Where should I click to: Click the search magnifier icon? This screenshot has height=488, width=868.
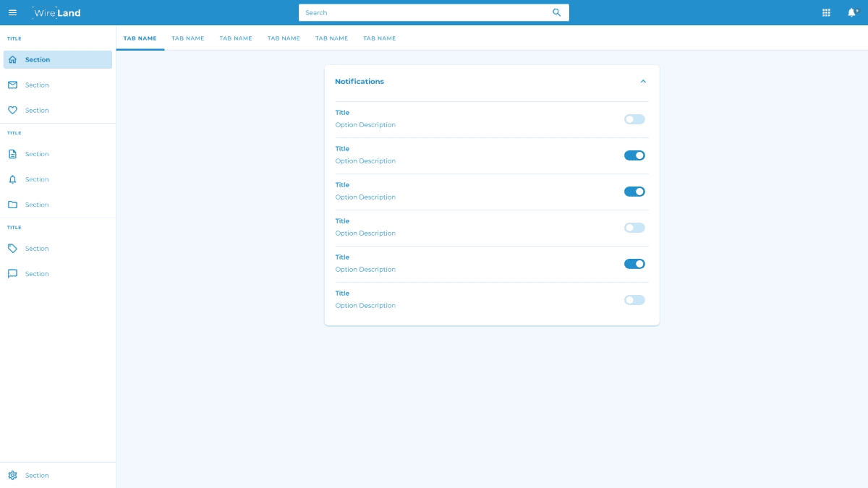click(556, 12)
